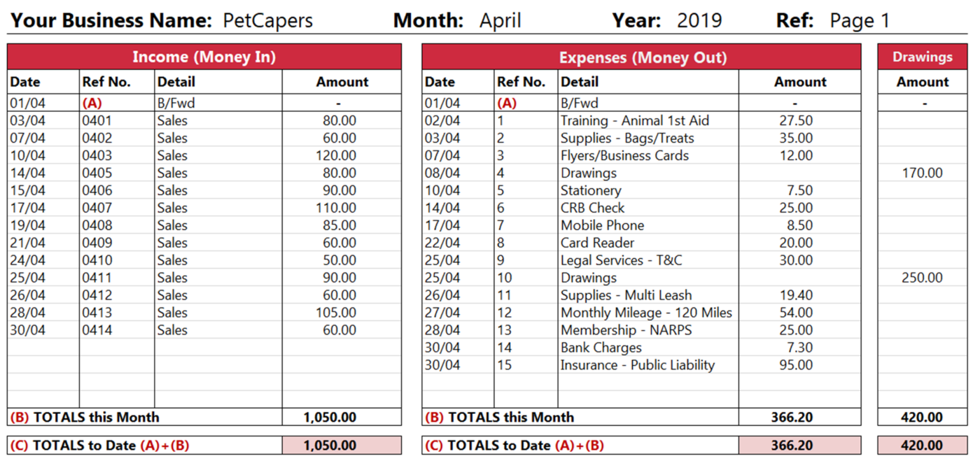Select the pink 420.00 drawings total cell

click(922, 446)
